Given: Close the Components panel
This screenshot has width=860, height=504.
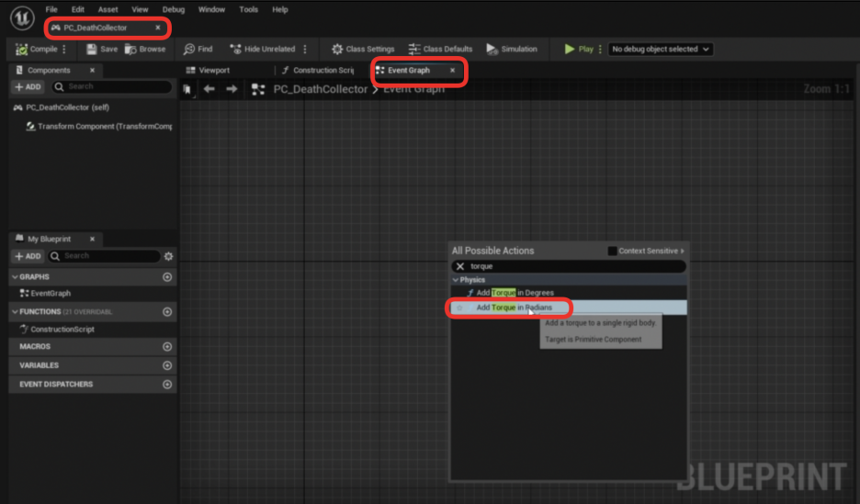Looking at the screenshot, I should coord(92,70).
